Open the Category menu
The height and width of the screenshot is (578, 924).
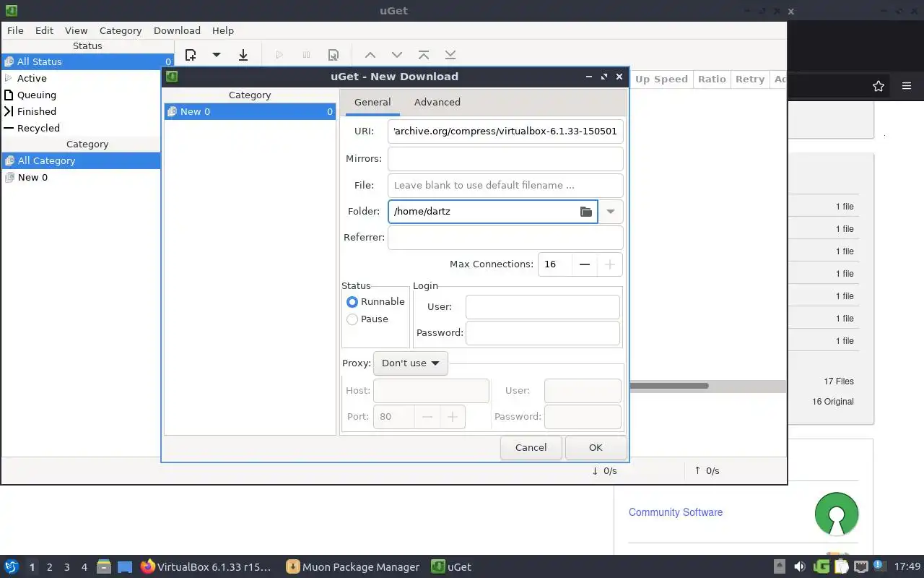pos(121,30)
